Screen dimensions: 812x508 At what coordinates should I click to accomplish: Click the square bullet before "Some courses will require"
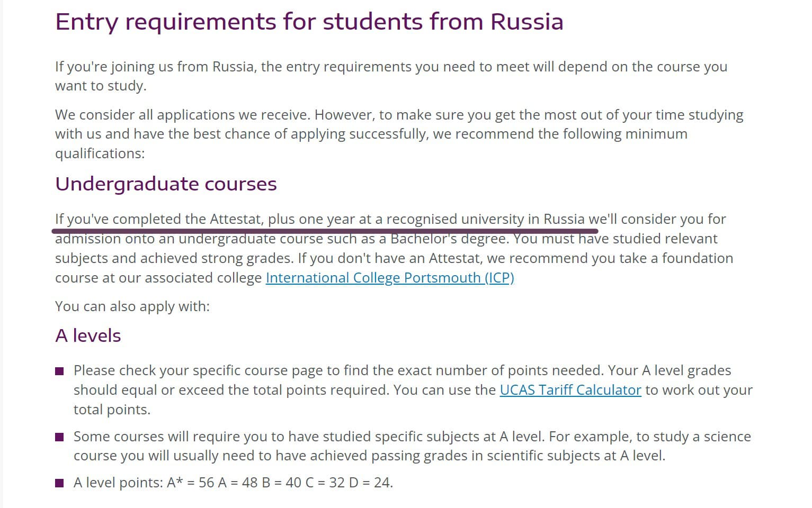tap(60, 437)
